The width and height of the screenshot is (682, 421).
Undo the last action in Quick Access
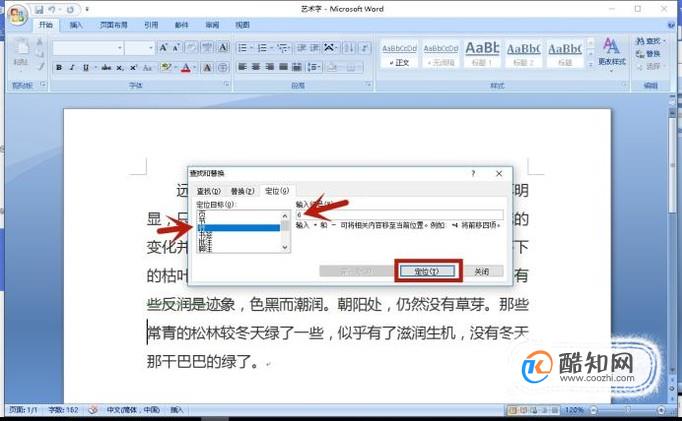[x=52, y=9]
